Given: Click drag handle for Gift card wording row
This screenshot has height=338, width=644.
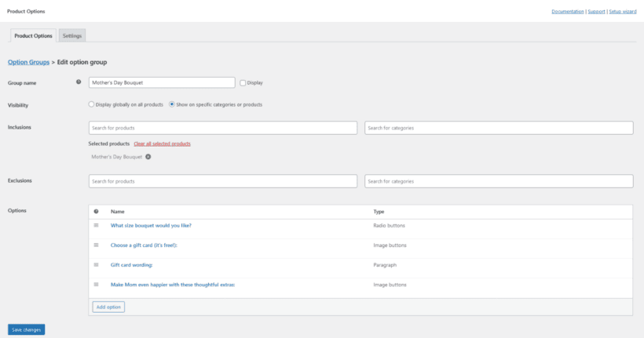Looking at the screenshot, I should (97, 264).
